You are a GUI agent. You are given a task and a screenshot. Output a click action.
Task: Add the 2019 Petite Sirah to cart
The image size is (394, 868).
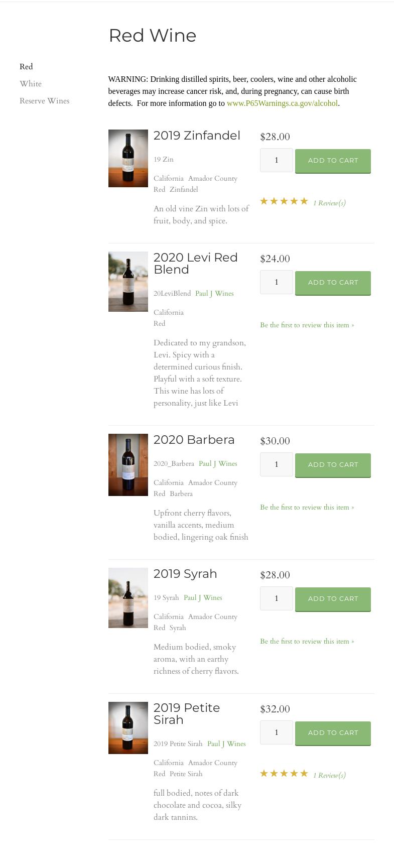tap(333, 732)
